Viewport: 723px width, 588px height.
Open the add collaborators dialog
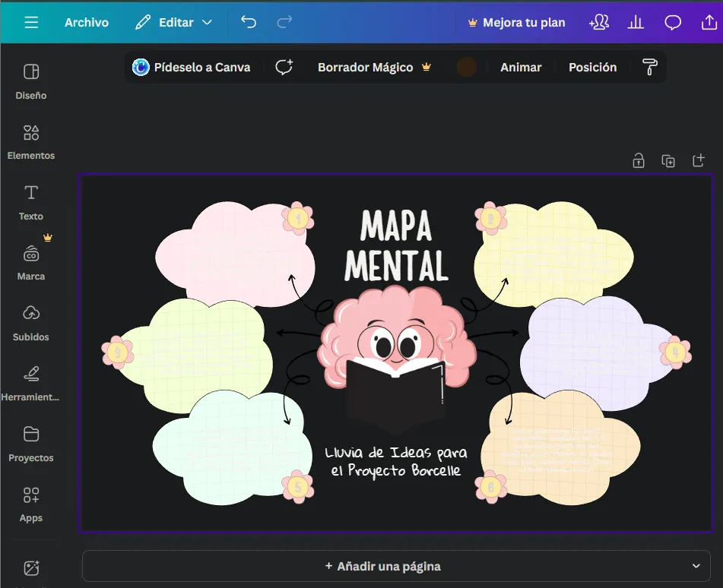pyautogui.click(x=599, y=22)
